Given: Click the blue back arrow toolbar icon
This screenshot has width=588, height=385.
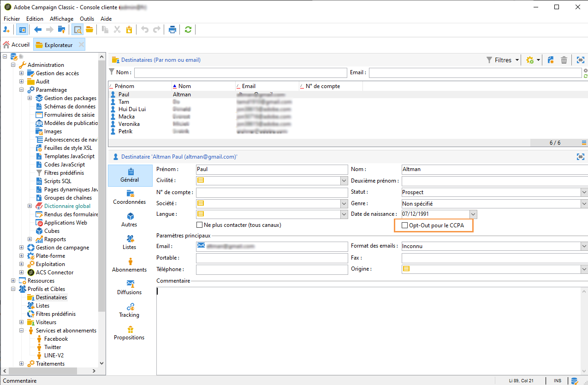Looking at the screenshot, I should point(38,30).
